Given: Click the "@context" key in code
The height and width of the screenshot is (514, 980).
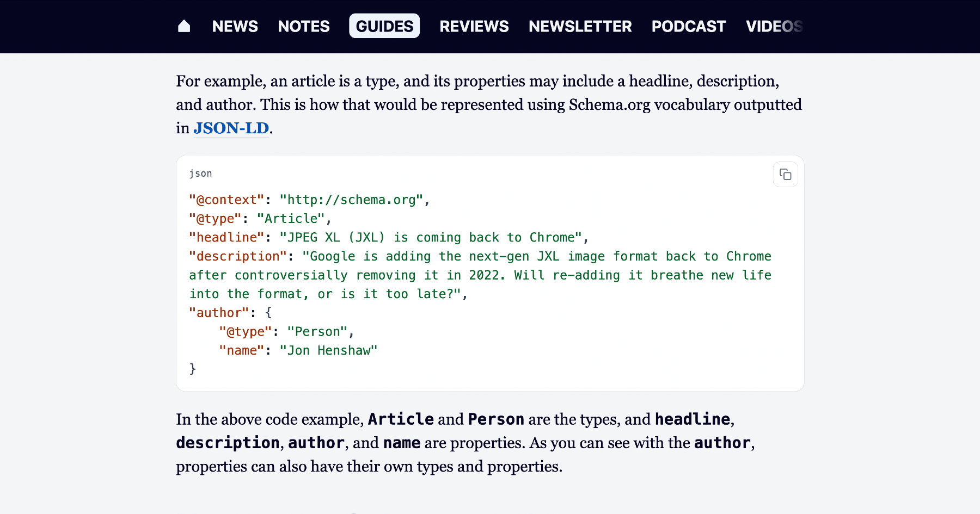Looking at the screenshot, I should click(x=226, y=200).
